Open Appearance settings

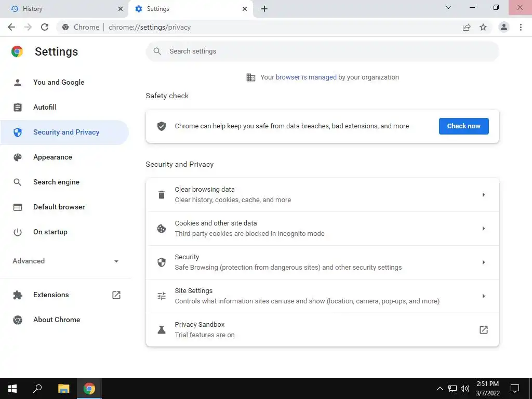(x=64, y=157)
